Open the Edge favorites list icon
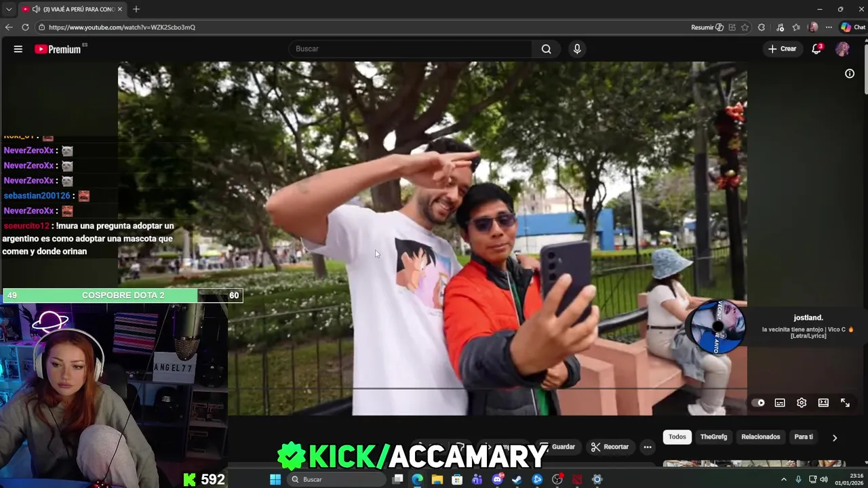Viewport: 868px width, 488px height. [796, 27]
